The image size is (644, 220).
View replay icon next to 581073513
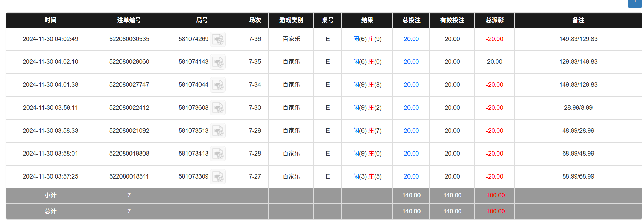pyautogui.click(x=218, y=131)
